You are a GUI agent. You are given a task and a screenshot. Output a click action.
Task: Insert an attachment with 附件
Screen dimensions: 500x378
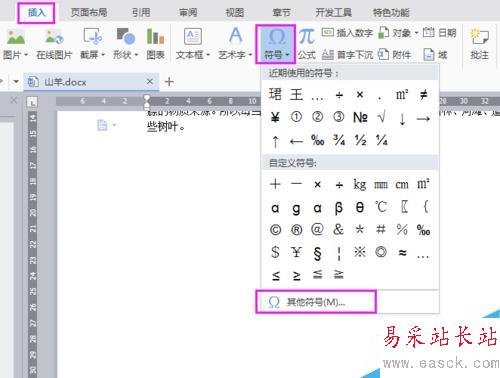coord(395,54)
